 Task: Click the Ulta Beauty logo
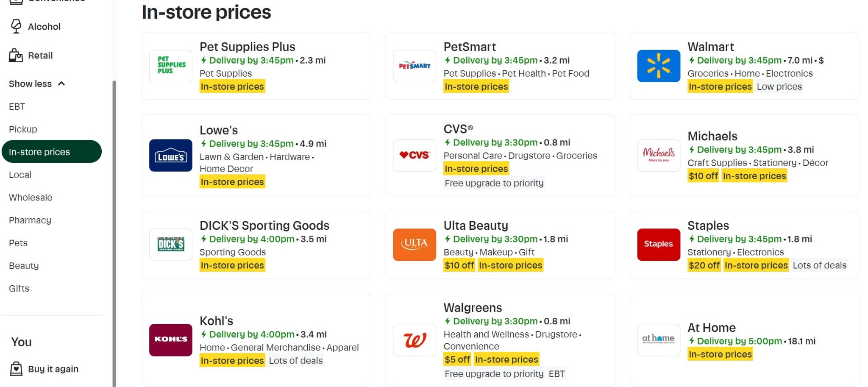coord(415,245)
